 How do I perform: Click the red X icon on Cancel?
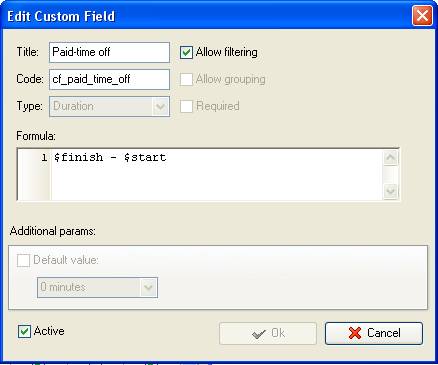click(355, 333)
